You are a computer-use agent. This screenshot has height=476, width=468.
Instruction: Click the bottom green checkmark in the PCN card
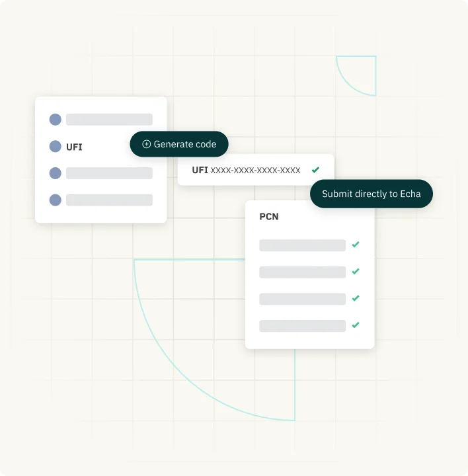coord(356,325)
